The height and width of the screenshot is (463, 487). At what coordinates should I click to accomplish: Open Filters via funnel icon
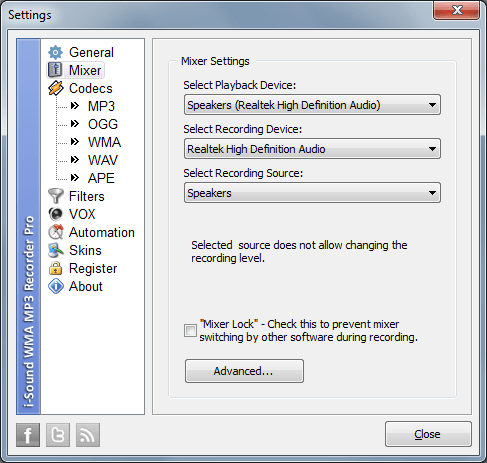[x=55, y=196]
